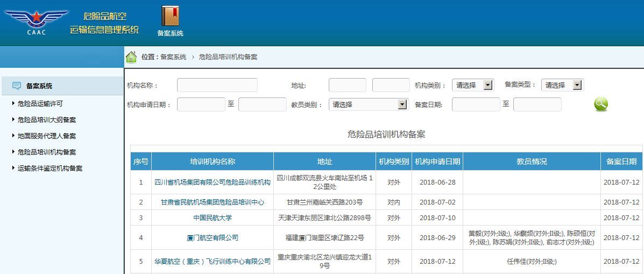644x274 pixels.
Task: Click the 机构名称 input field
Action: [217, 85]
